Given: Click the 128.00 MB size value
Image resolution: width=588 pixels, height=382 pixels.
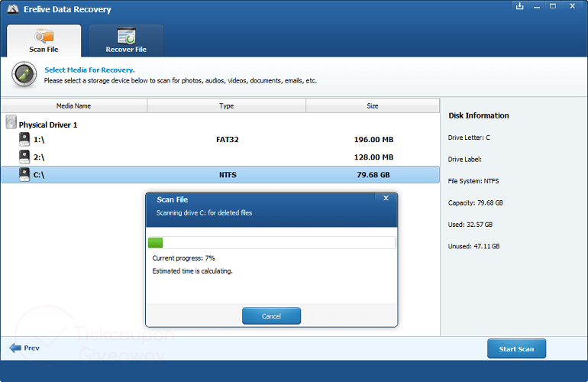Looking at the screenshot, I should 373,157.
